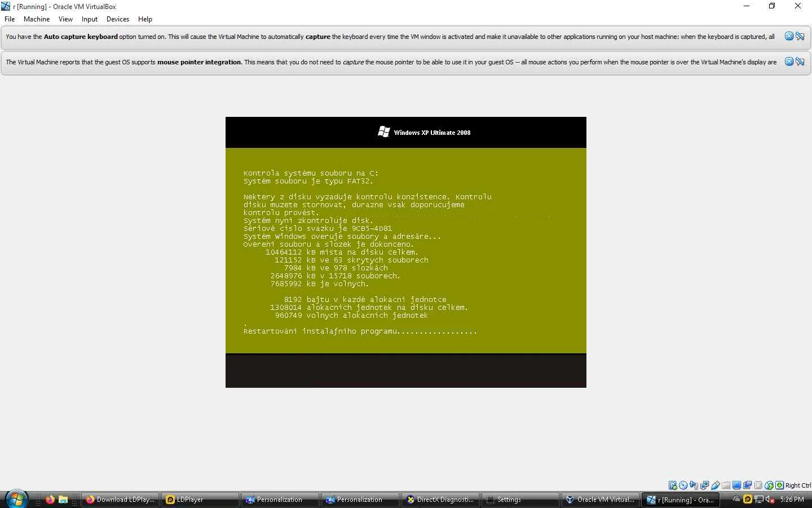Image resolution: width=812 pixels, height=508 pixels.
Task: Click the recording status icon
Action: [748, 485]
